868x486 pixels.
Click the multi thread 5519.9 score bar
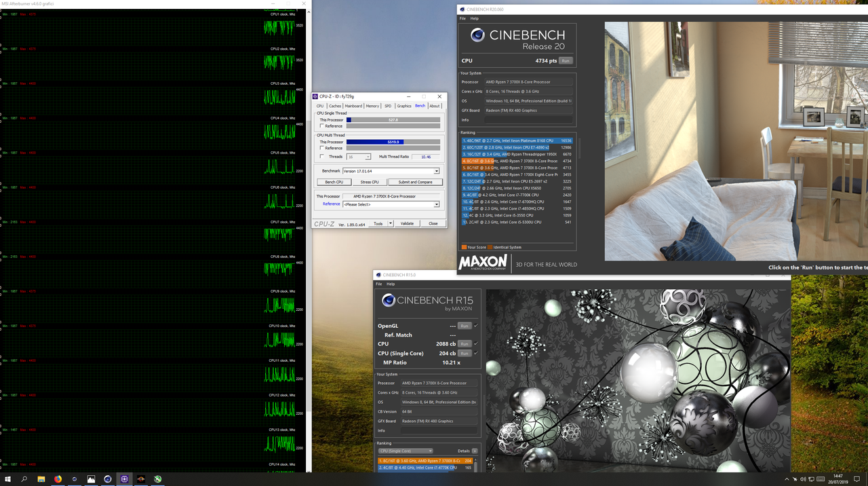(x=393, y=142)
